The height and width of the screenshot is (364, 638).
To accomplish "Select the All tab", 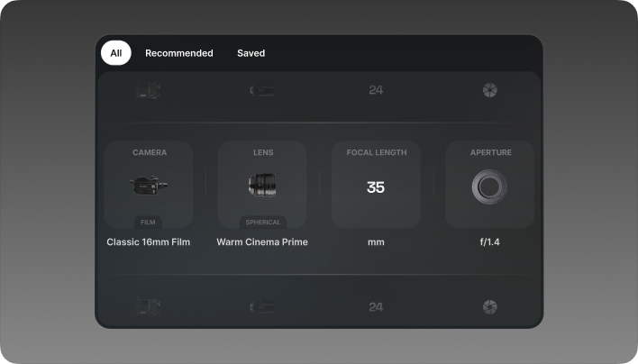I will pos(115,53).
